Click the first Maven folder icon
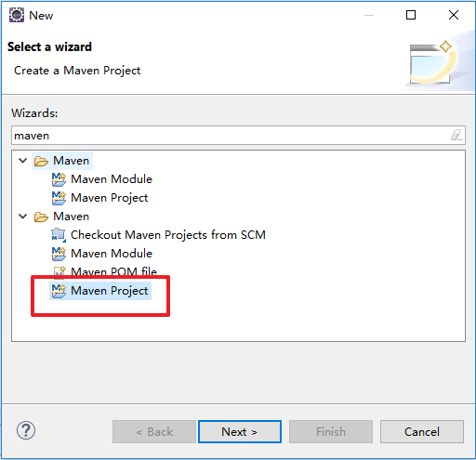 point(41,161)
